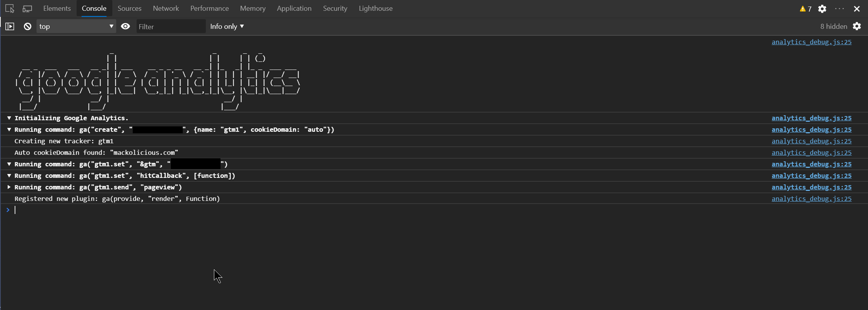This screenshot has height=310, width=868.
Task: Open the three-dot customize DevTools menu
Action: 840,9
